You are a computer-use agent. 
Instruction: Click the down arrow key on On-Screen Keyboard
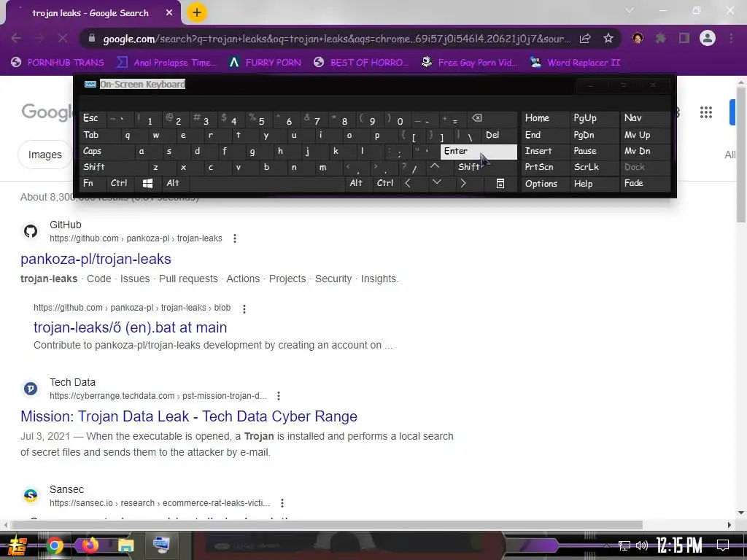click(436, 183)
